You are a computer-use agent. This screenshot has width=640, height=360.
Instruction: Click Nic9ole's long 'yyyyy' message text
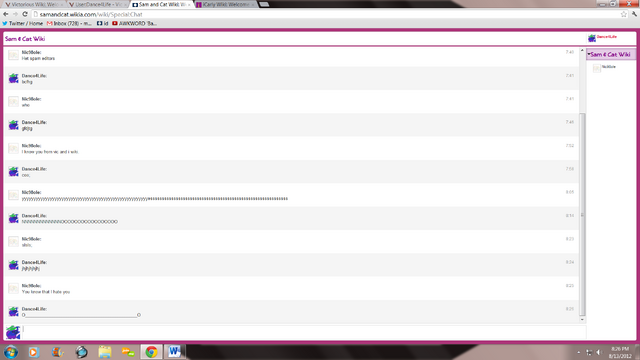(155, 199)
